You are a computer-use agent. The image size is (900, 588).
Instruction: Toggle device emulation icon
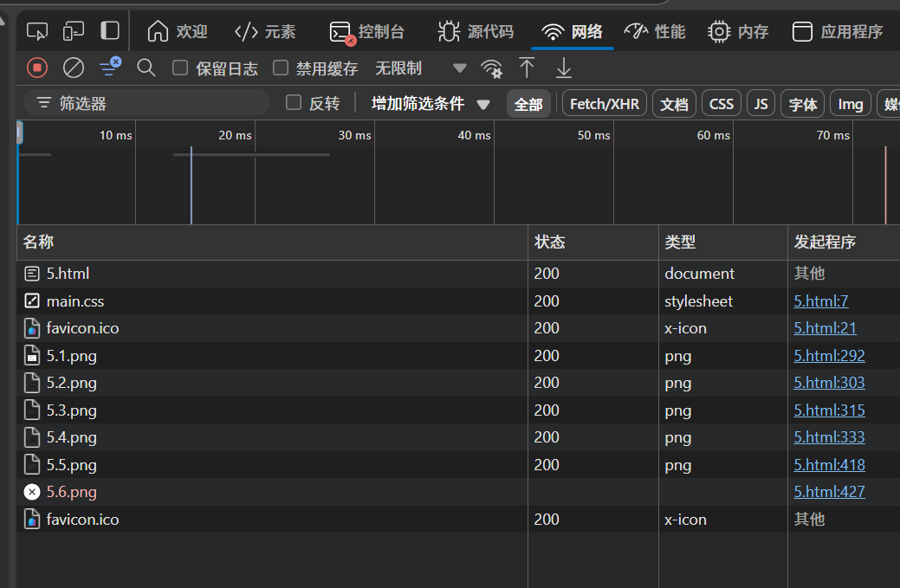pos(74,32)
